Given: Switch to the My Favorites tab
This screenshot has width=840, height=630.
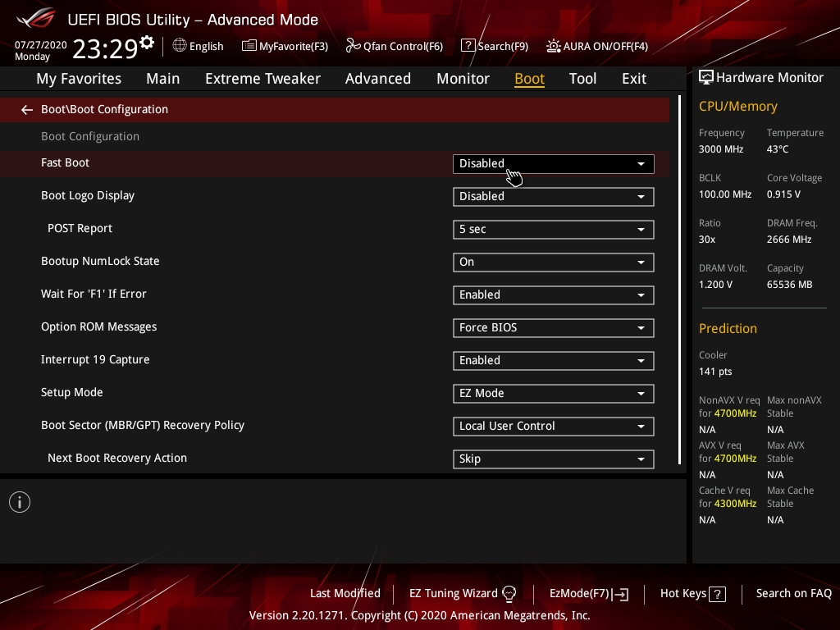Looking at the screenshot, I should [x=79, y=79].
